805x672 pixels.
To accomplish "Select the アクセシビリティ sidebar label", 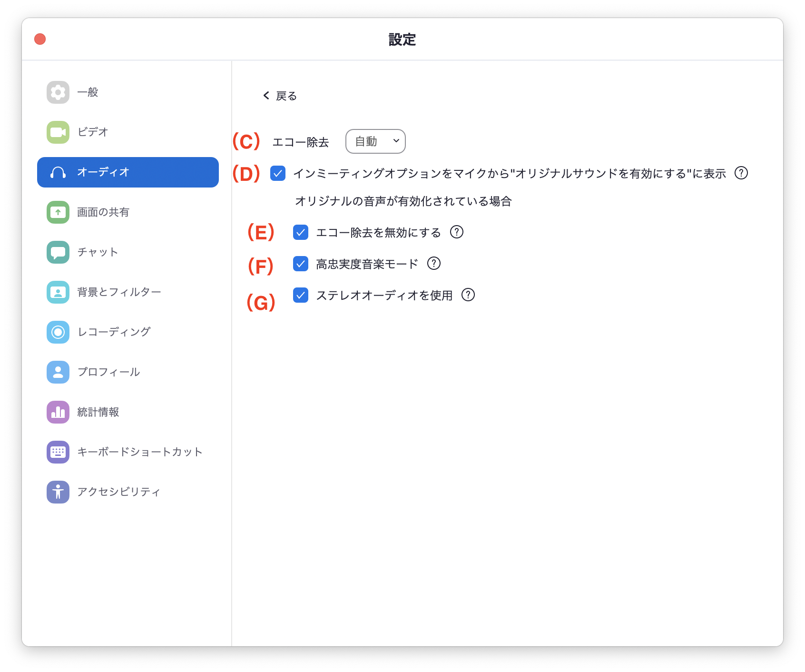I will 119,492.
